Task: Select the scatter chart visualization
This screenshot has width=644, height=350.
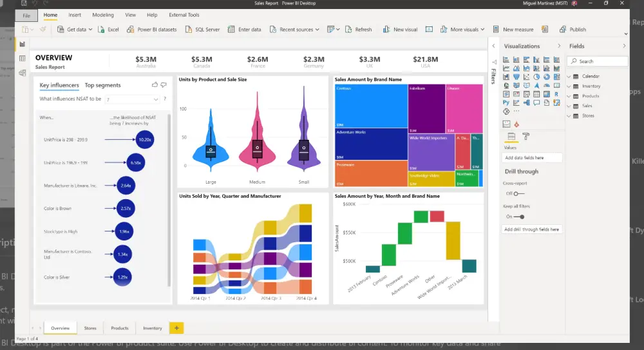Action: (x=526, y=77)
